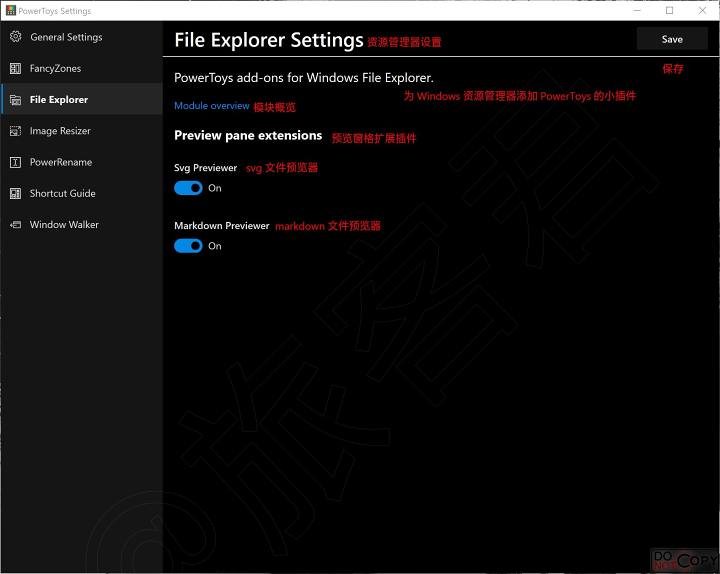Click the PowerRename icon
Screen dimensions: 720x574
16,162
